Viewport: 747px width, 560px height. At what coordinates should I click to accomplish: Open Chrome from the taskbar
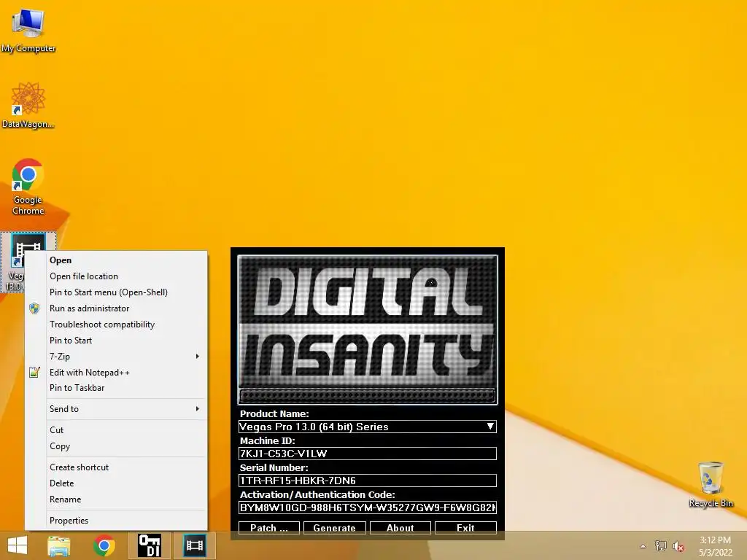click(x=104, y=545)
